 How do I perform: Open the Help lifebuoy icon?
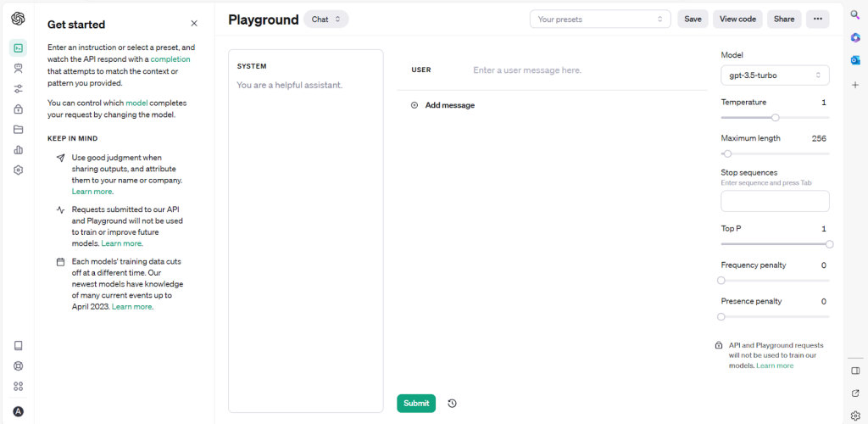tap(18, 365)
